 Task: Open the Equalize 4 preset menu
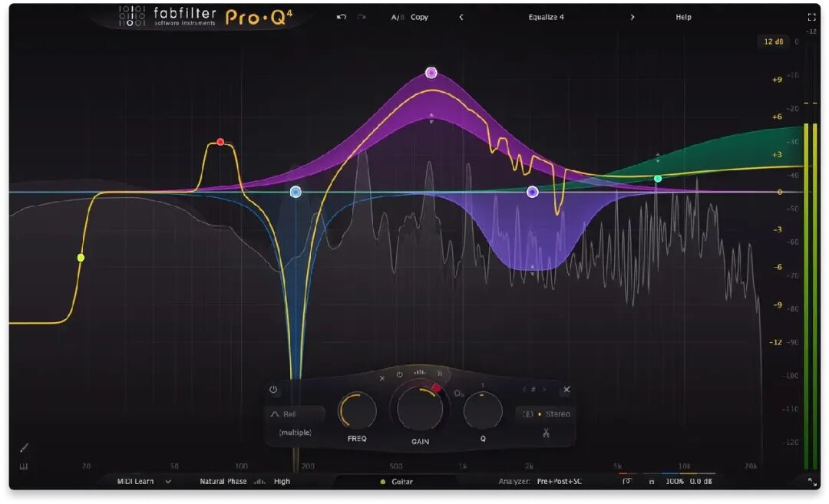pyautogui.click(x=547, y=17)
